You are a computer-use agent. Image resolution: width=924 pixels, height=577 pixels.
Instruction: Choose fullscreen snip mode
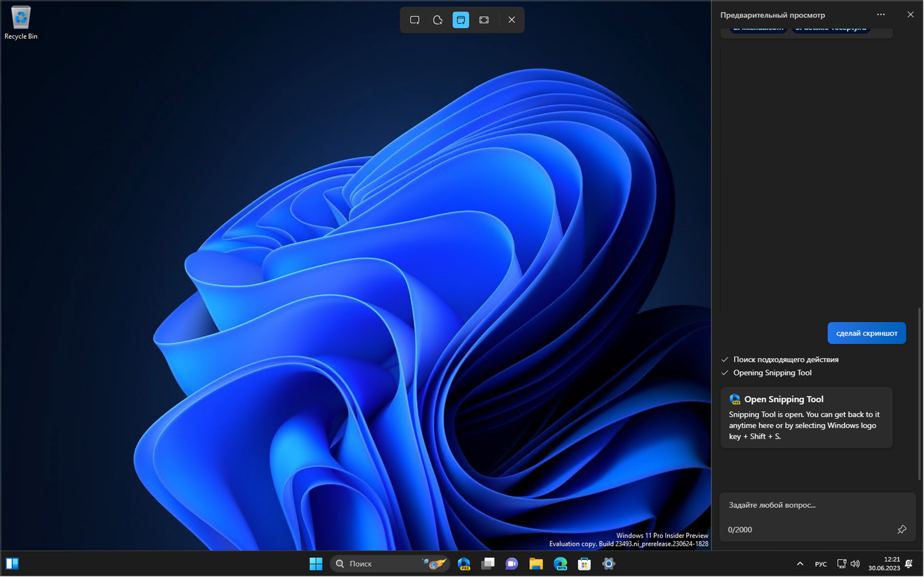point(484,20)
